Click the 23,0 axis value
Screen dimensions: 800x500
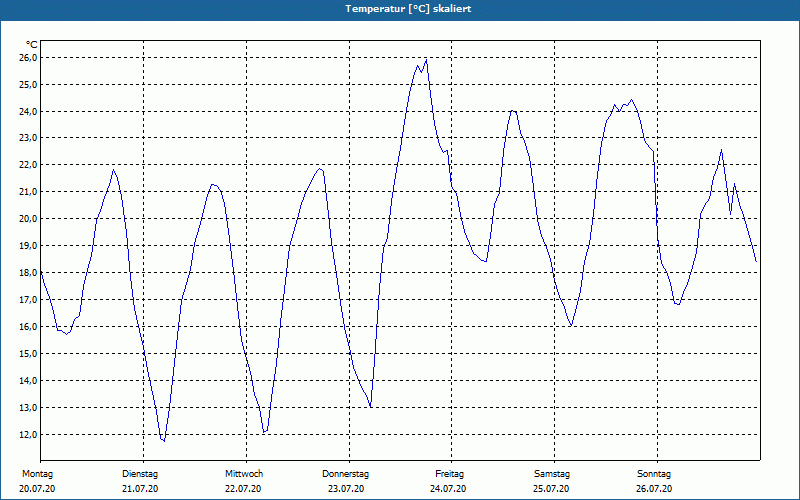[x=28, y=138]
